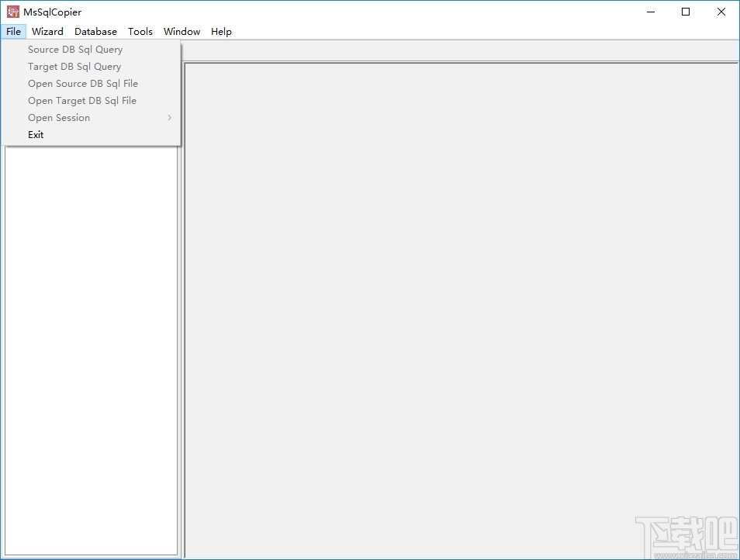The height and width of the screenshot is (560, 740).
Task: Open the Wizard menu
Action: [x=47, y=31]
